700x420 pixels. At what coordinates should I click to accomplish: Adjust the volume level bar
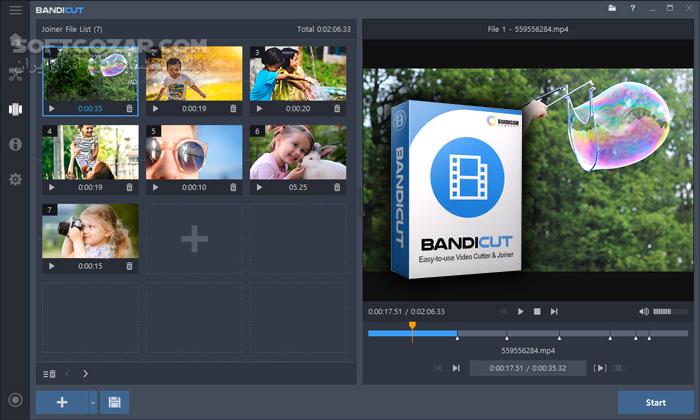tap(670, 312)
